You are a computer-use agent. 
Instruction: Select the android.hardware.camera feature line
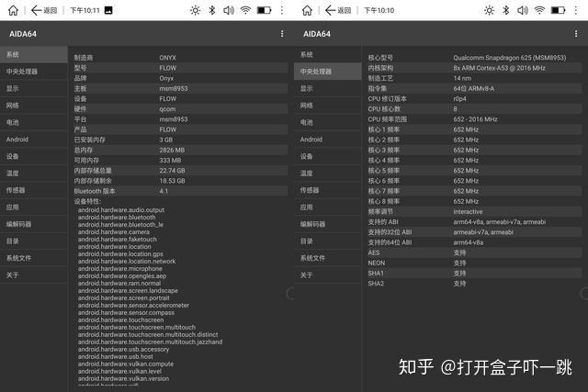pyautogui.click(x=114, y=232)
